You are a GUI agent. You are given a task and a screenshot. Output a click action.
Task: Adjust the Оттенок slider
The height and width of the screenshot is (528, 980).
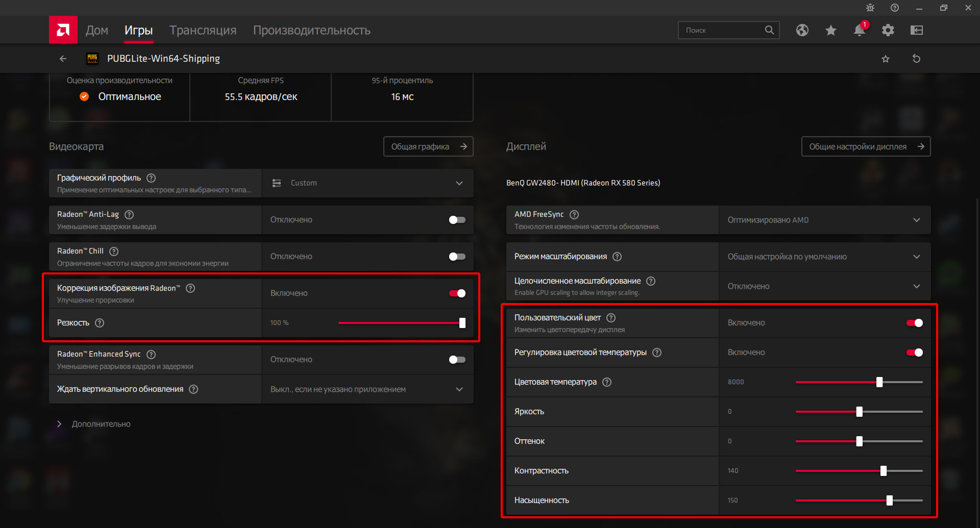click(860, 441)
